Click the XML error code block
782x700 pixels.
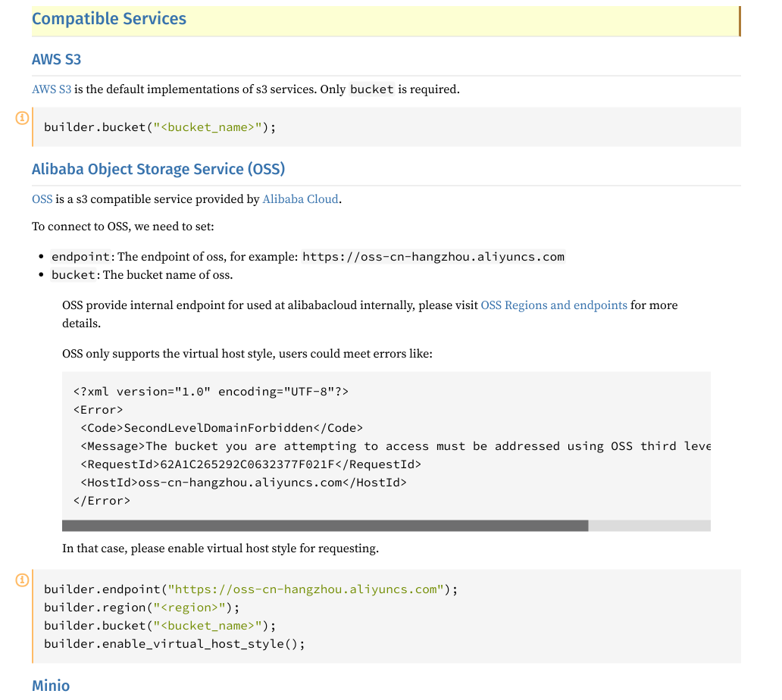[386, 445]
